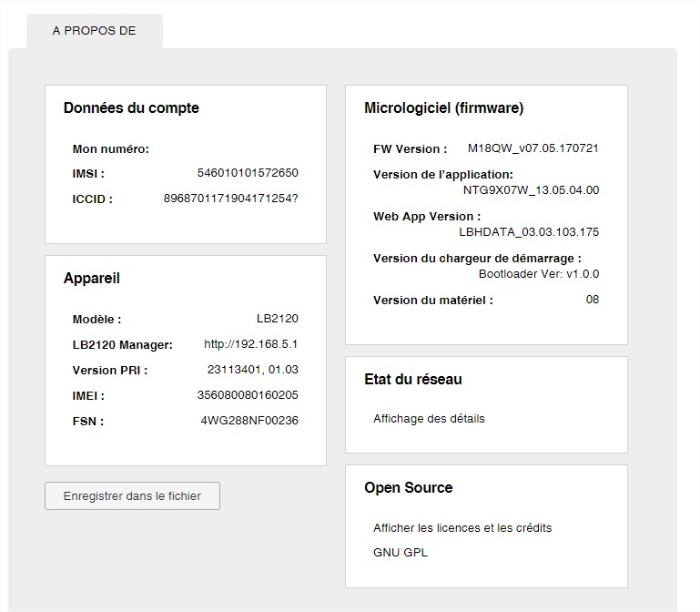Select the Web App Version LBHDATA_03.03.103.175

[529, 232]
